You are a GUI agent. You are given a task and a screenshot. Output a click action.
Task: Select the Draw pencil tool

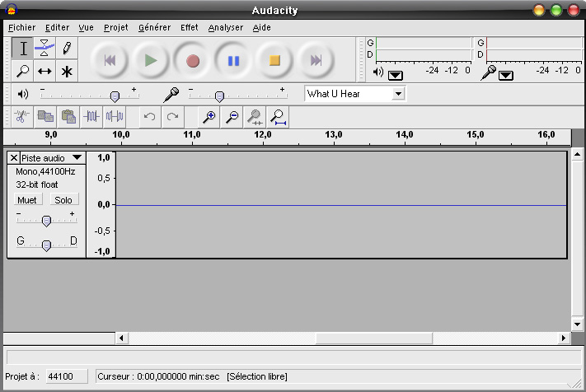(67, 49)
